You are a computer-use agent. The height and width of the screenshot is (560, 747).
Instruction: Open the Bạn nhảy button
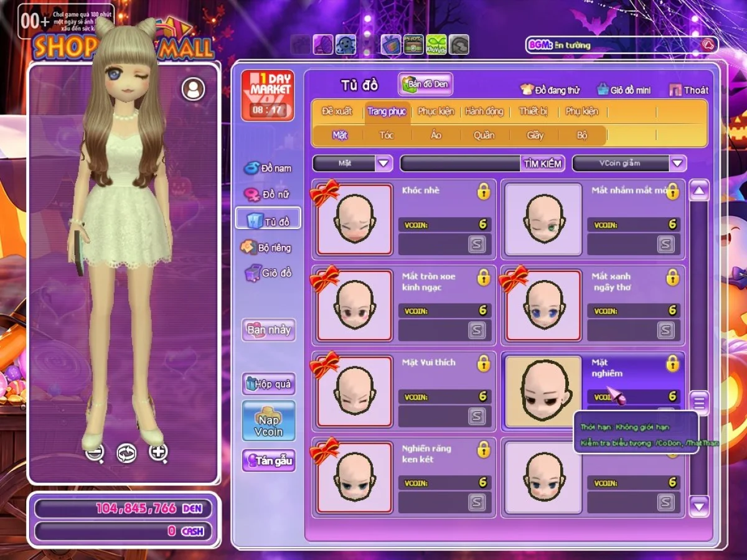269,330
